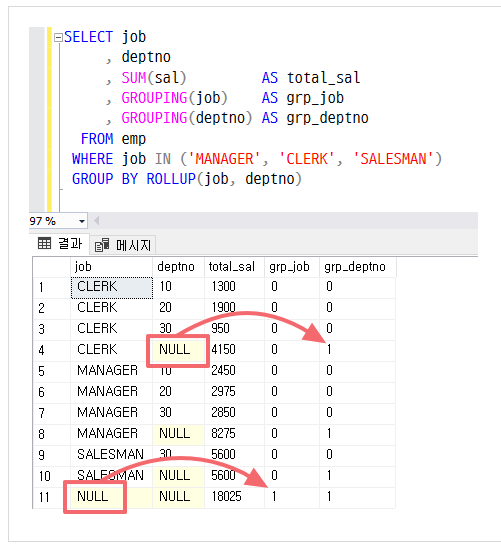The height and width of the screenshot is (555, 501).
Task: Select the deptno column header
Action: pos(178,267)
